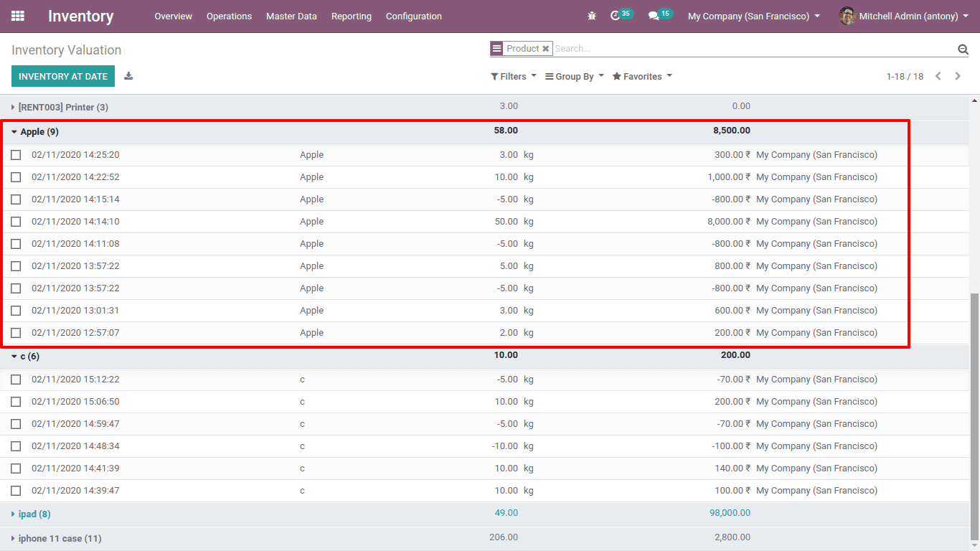Open the Apple 50.00 kg quantity cell
Image resolution: width=980 pixels, height=551 pixels.
[506, 222]
